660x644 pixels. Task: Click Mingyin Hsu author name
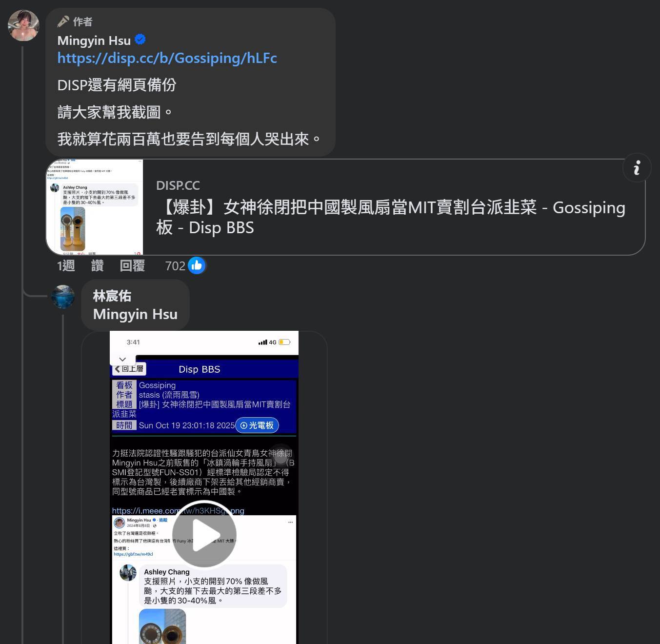(94, 40)
